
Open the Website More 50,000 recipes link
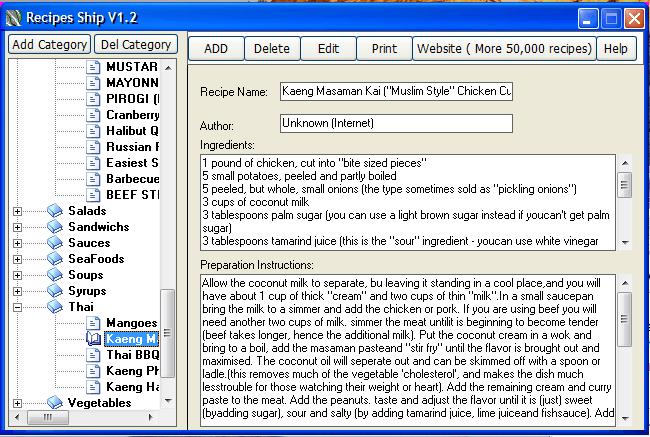tap(504, 48)
